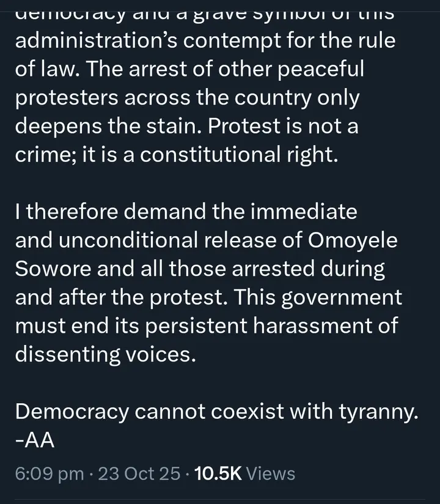Screen dimensions: 440x504
Task: Click the word Views in the footer
Action: (x=273, y=473)
